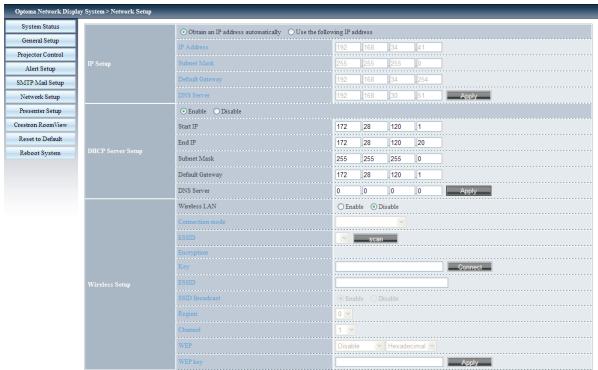
Task: Select Enable for SSID broadcast
Action: [x=341, y=299]
